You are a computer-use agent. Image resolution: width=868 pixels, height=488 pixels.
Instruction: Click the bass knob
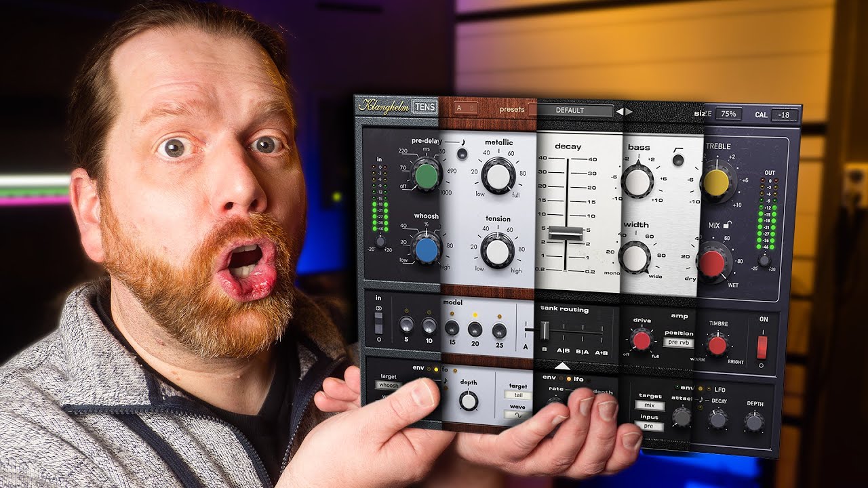(x=637, y=182)
